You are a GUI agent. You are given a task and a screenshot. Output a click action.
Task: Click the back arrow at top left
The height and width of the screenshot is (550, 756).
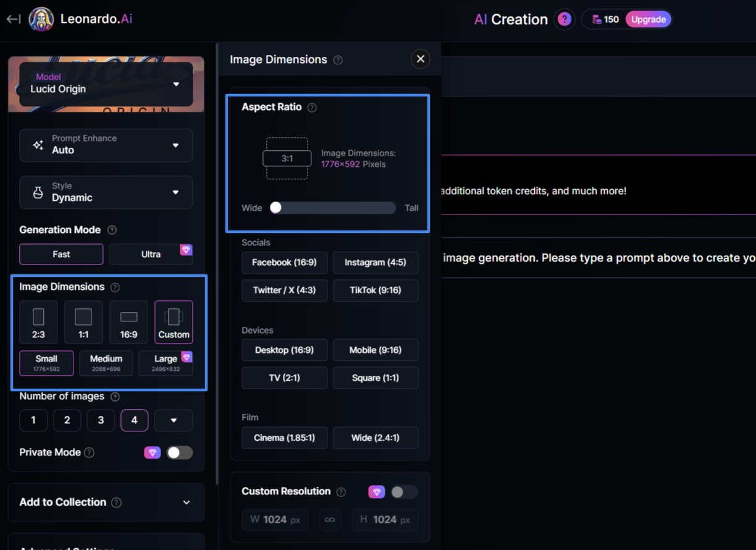[14, 19]
